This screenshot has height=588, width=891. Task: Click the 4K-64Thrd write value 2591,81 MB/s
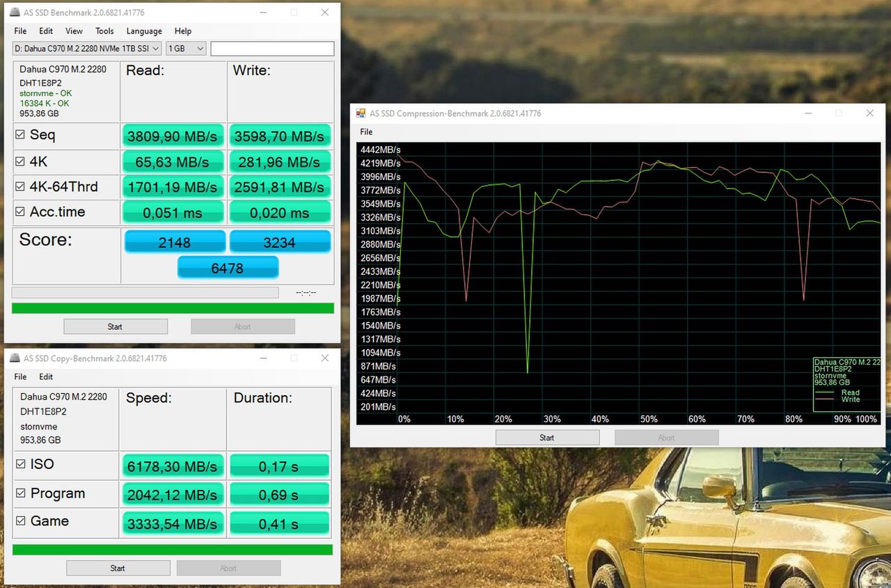pos(280,187)
